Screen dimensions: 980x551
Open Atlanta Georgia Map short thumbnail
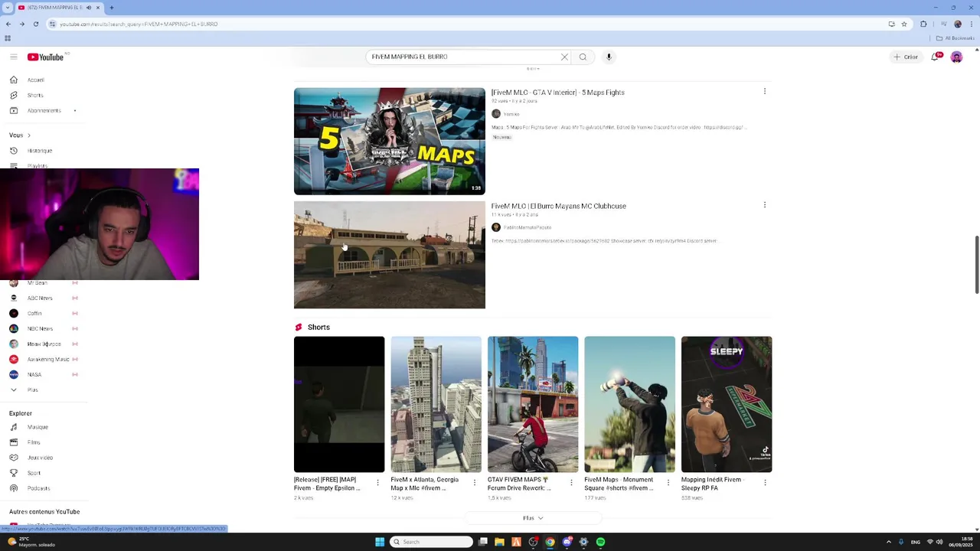point(436,404)
